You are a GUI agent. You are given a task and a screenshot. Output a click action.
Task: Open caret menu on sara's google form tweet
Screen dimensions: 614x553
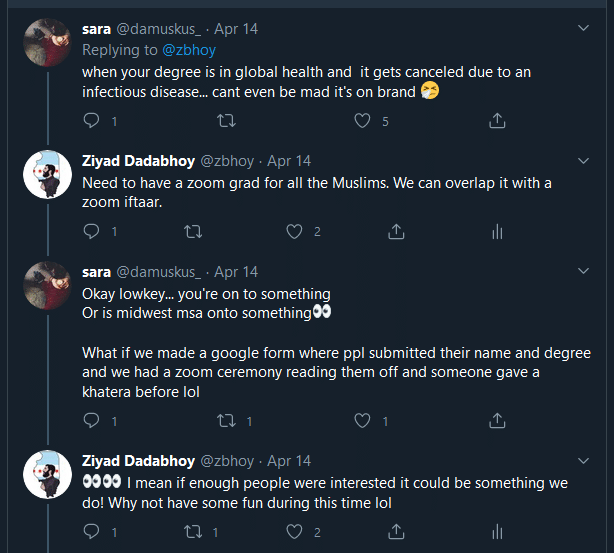click(x=584, y=271)
